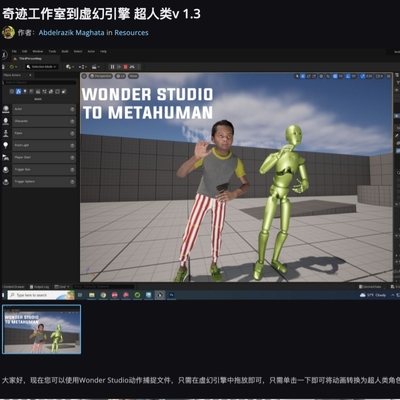Screen dimensions: 400x400
Task: Select the All Classes category icon
Action: 64,91
